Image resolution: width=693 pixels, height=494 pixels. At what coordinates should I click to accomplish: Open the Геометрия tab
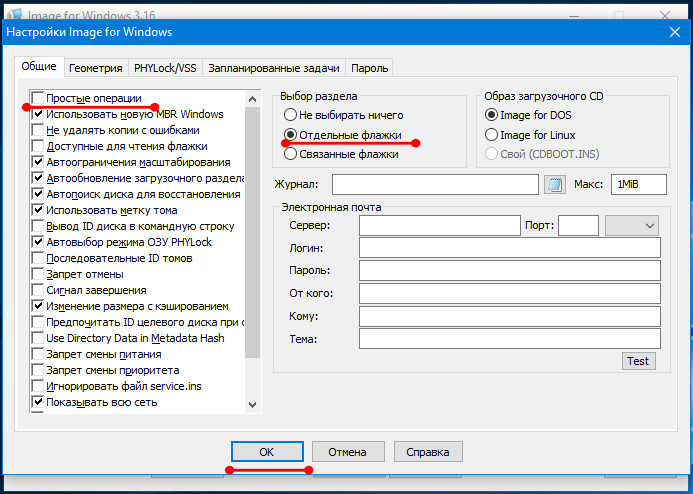point(96,68)
